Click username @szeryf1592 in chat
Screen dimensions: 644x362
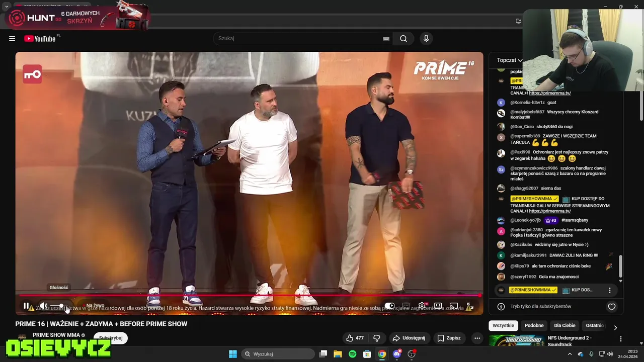pos(523,277)
